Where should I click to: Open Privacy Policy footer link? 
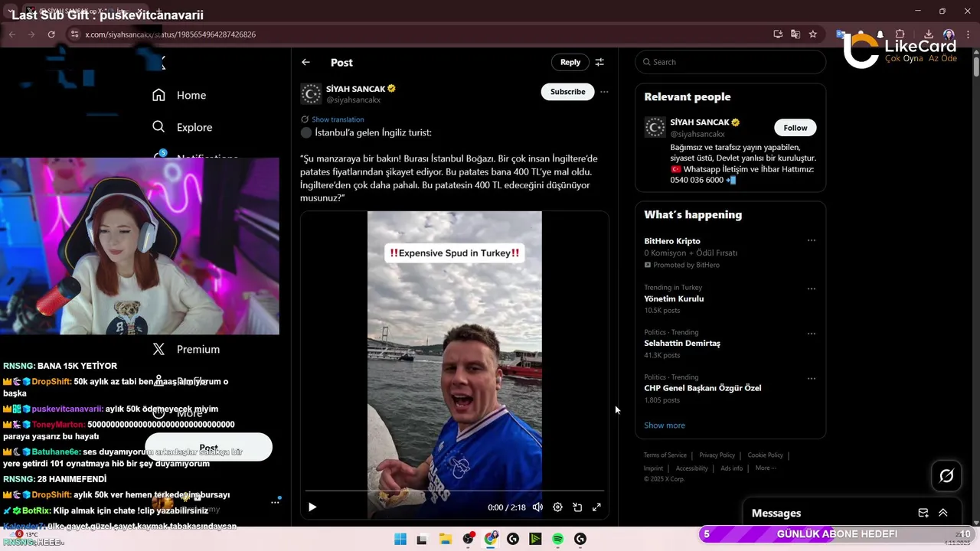click(717, 455)
